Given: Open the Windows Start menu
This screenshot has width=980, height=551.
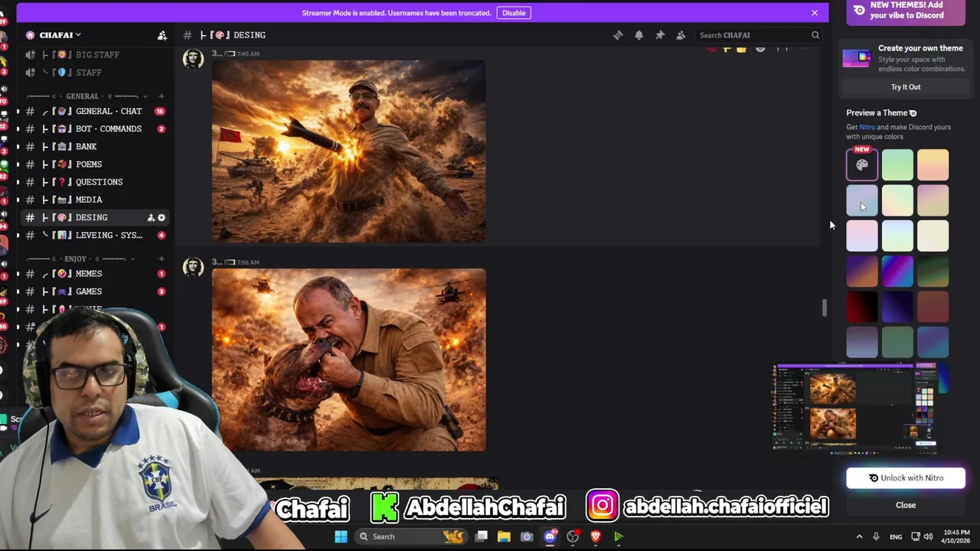Looking at the screenshot, I should (x=341, y=536).
